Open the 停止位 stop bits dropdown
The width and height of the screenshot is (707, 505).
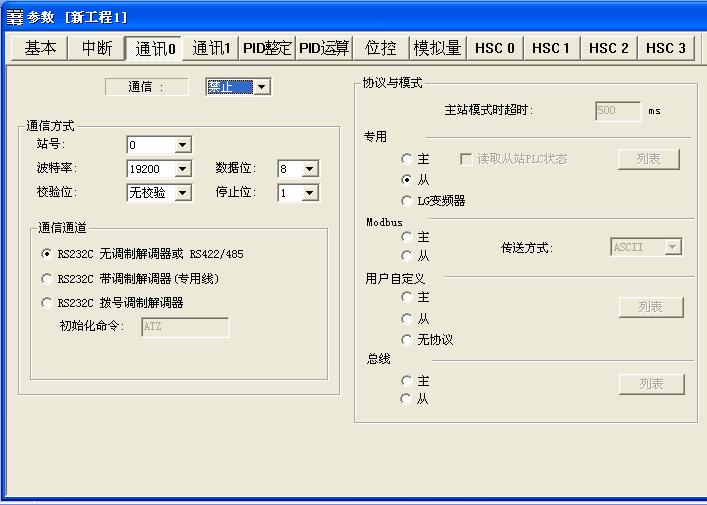pos(309,193)
